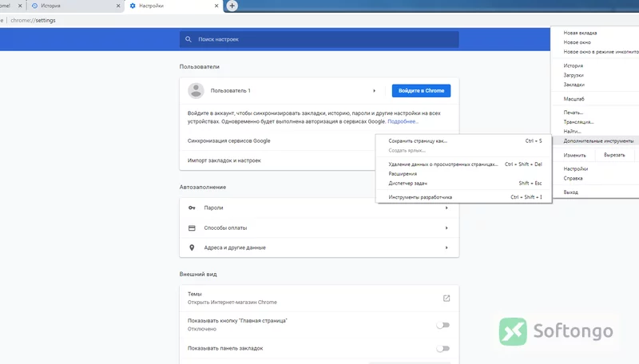Expand Адреса и другие данные arrow
The height and width of the screenshot is (364, 639).
(447, 247)
